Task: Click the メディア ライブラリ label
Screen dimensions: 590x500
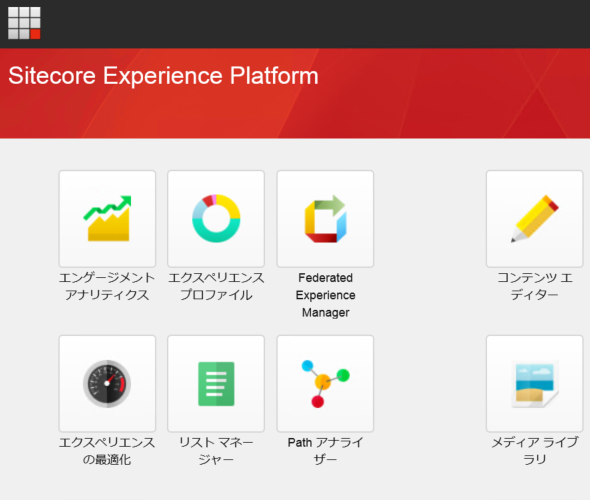Action: (x=534, y=451)
